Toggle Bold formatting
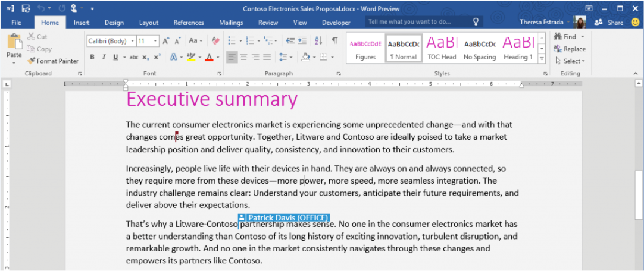The width and height of the screenshot is (644, 271). coord(92,58)
